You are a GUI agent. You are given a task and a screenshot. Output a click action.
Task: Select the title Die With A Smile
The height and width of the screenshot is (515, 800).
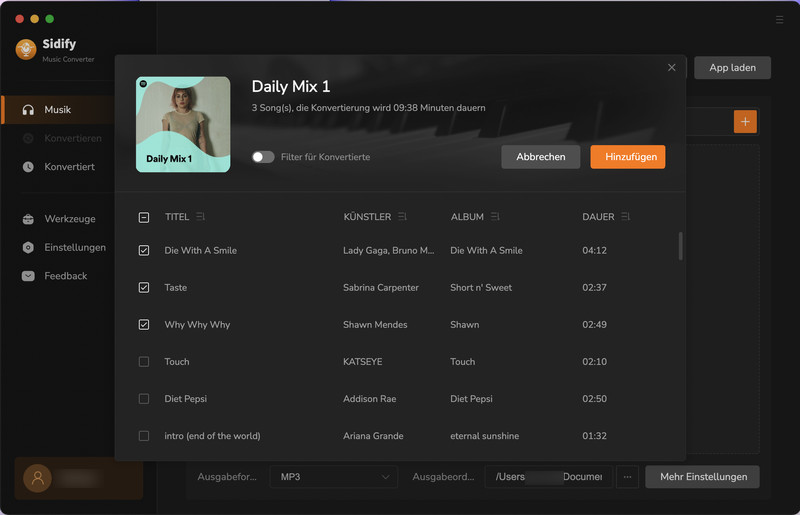click(201, 250)
